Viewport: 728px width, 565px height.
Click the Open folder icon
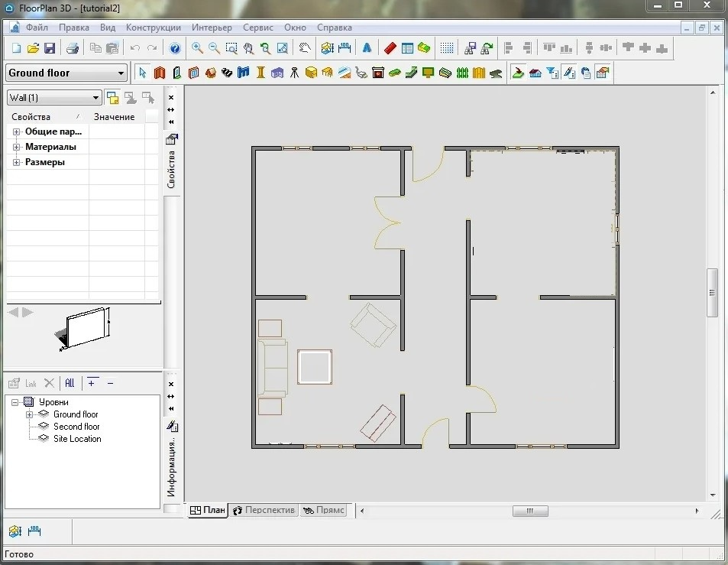(x=33, y=48)
